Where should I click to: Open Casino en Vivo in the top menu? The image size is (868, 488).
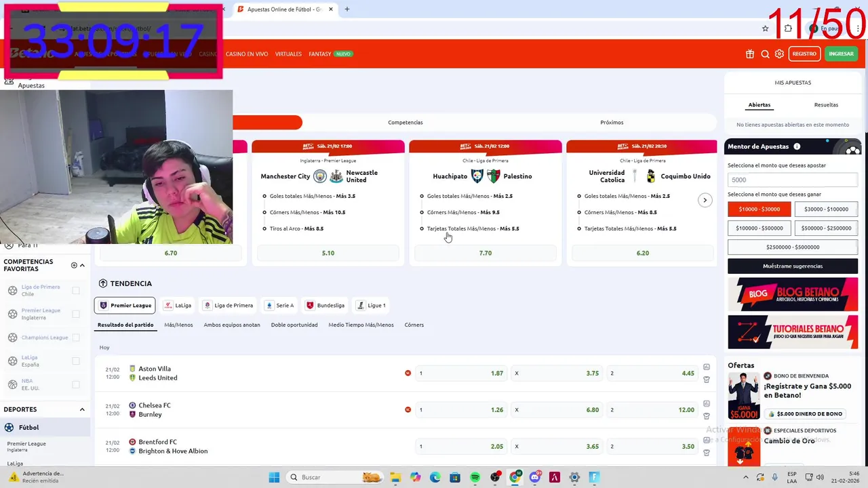[x=247, y=54]
